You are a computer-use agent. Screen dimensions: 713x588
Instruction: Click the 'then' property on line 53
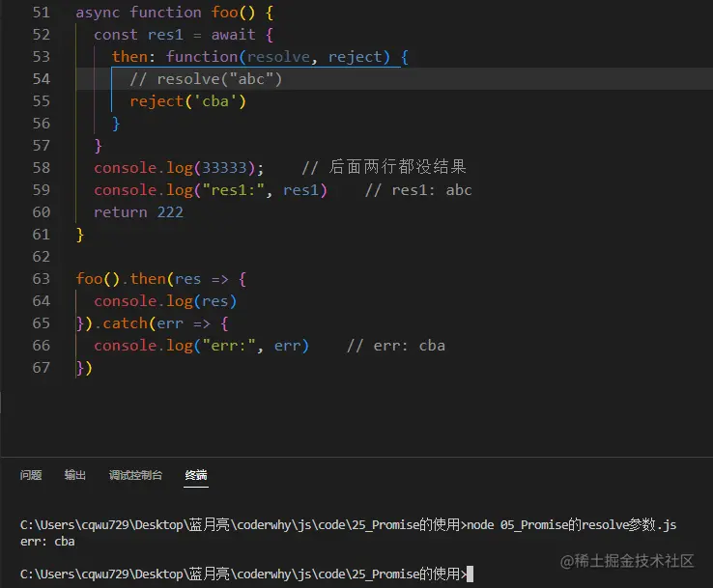(x=129, y=57)
